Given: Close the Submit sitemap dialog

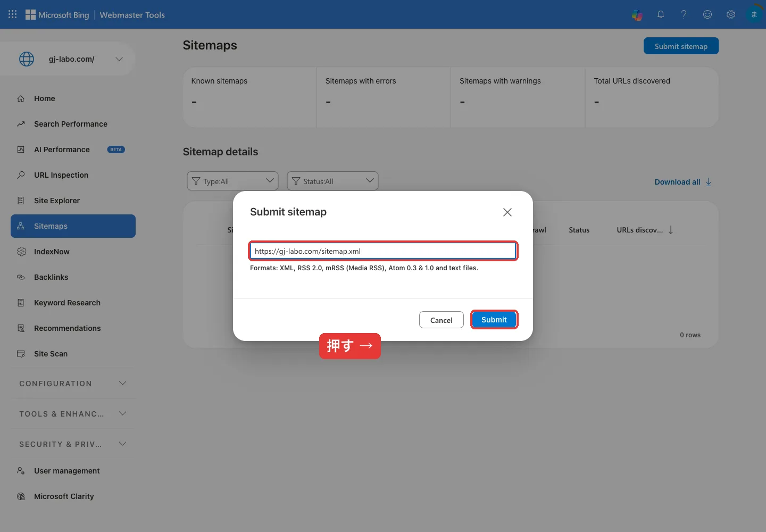Looking at the screenshot, I should click(x=507, y=212).
